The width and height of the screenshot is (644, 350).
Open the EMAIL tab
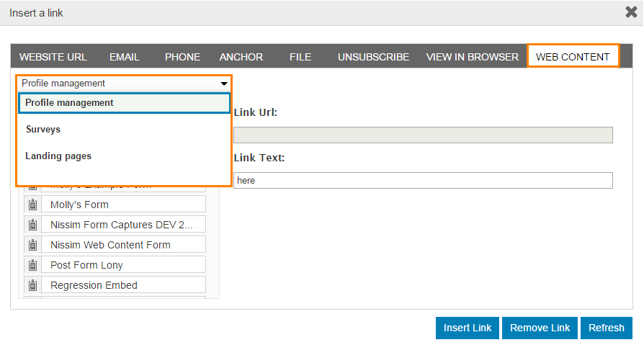[125, 57]
